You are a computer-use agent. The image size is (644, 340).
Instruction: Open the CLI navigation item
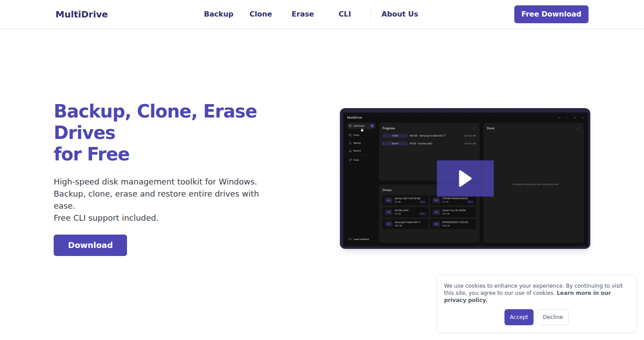point(345,14)
